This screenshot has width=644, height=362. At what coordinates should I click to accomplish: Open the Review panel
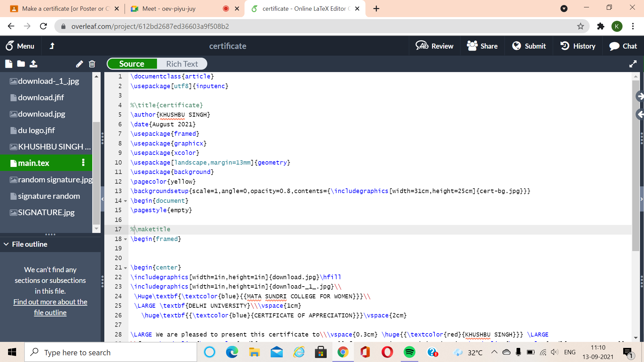434,46
